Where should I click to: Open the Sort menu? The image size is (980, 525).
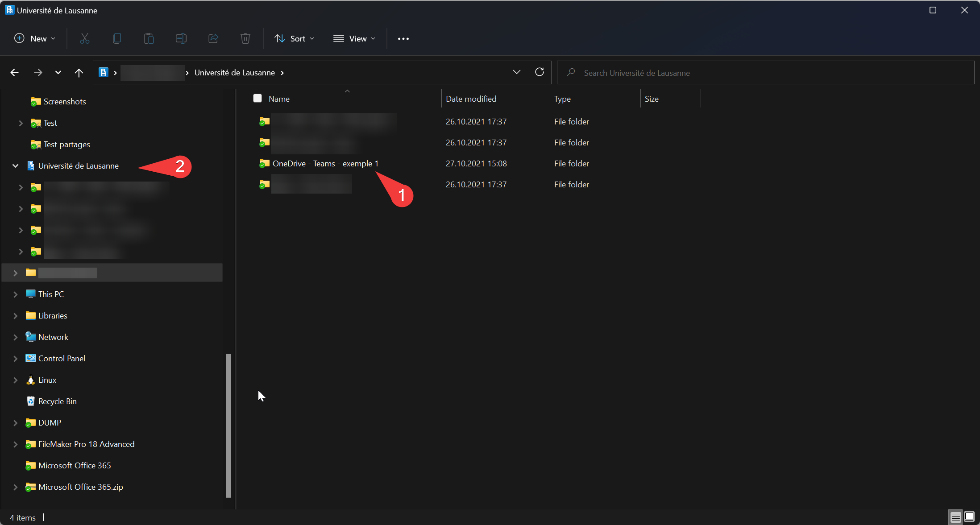(x=295, y=39)
